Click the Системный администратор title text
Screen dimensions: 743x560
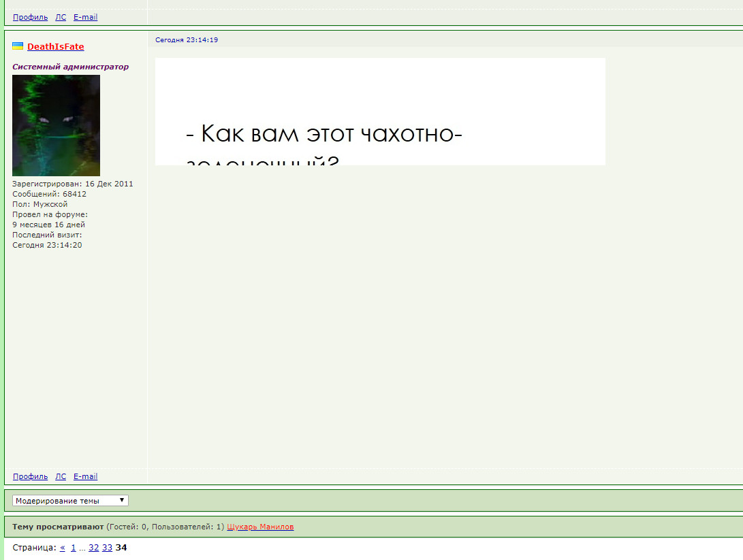click(70, 67)
